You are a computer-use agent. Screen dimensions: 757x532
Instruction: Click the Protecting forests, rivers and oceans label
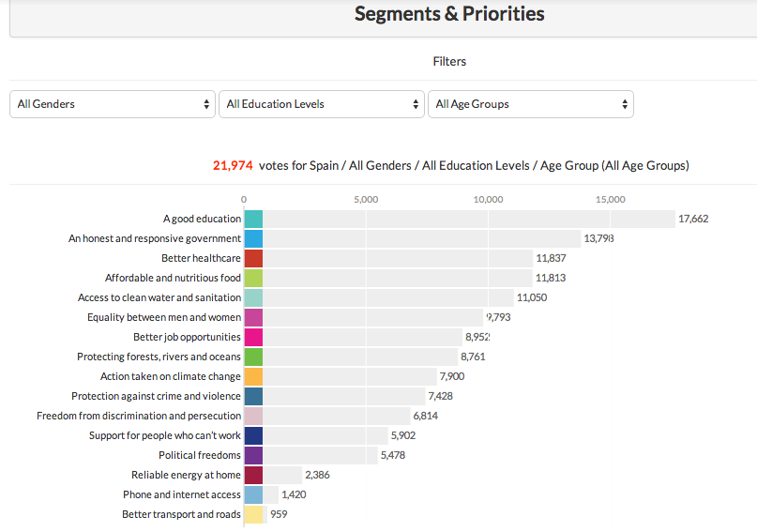(x=159, y=357)
